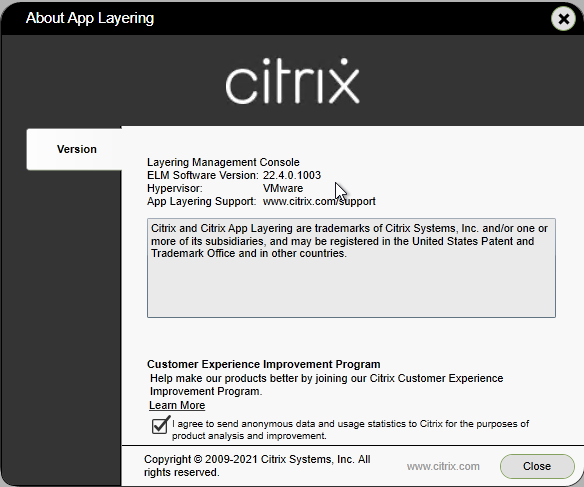Open the www.citrix.com link

point(443,467)
